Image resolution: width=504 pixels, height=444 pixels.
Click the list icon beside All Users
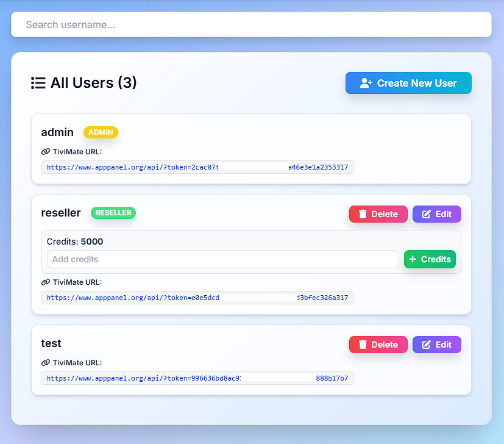click(x=38, y=83)
